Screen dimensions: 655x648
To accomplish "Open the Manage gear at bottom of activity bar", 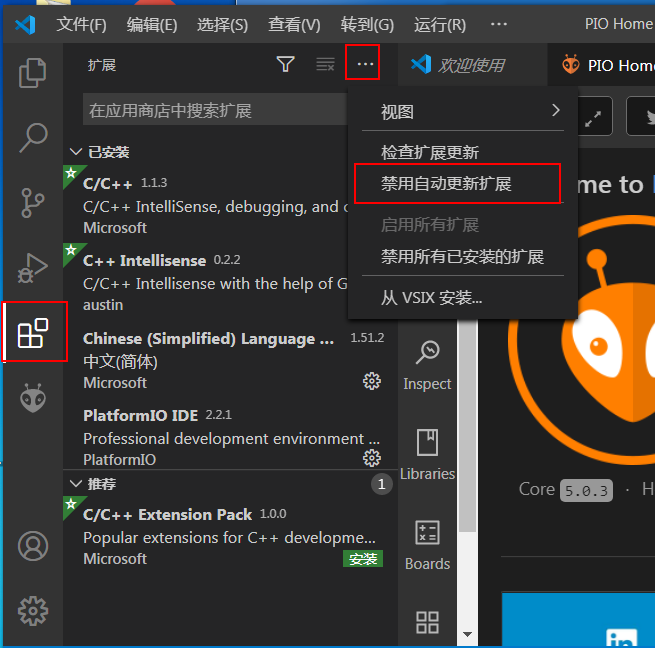I will (33, 611).
